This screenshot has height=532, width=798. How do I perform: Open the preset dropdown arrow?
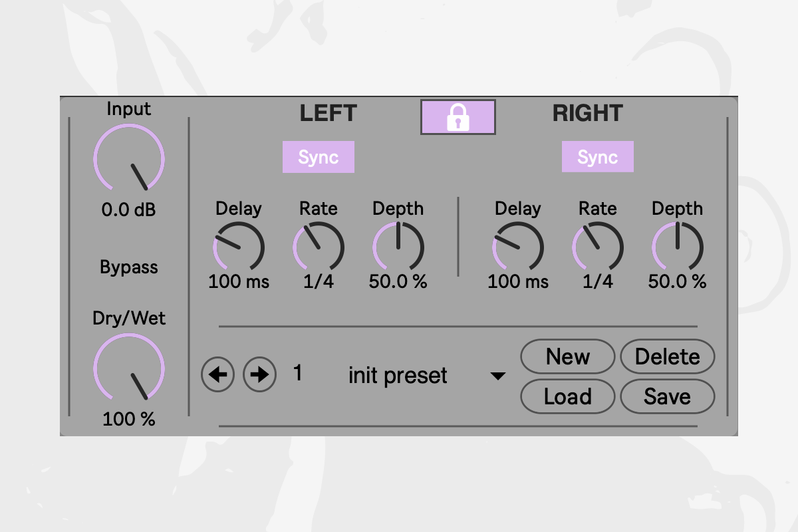[x=497, y=376]
